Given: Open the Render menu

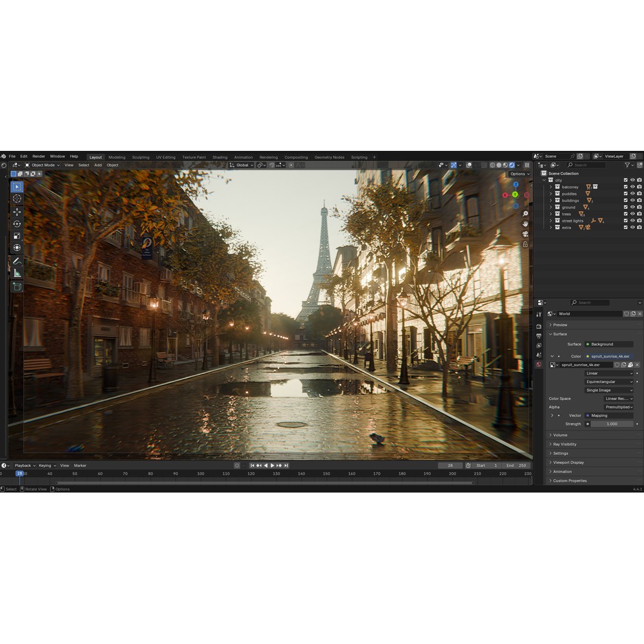Looking at the screenshot, I should pyautogui.click(x=38, y=156).
